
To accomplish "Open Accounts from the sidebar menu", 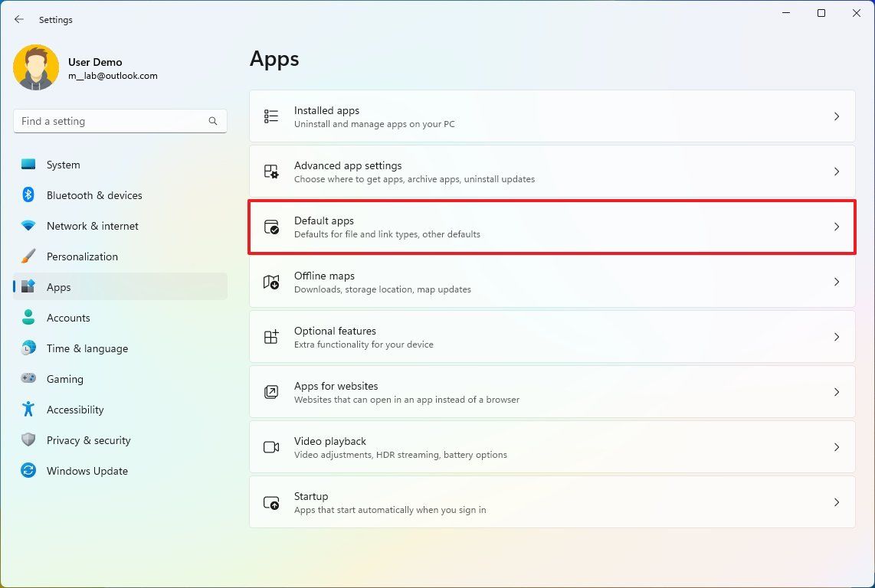I will pyautogui.click(x=68, y=318).
